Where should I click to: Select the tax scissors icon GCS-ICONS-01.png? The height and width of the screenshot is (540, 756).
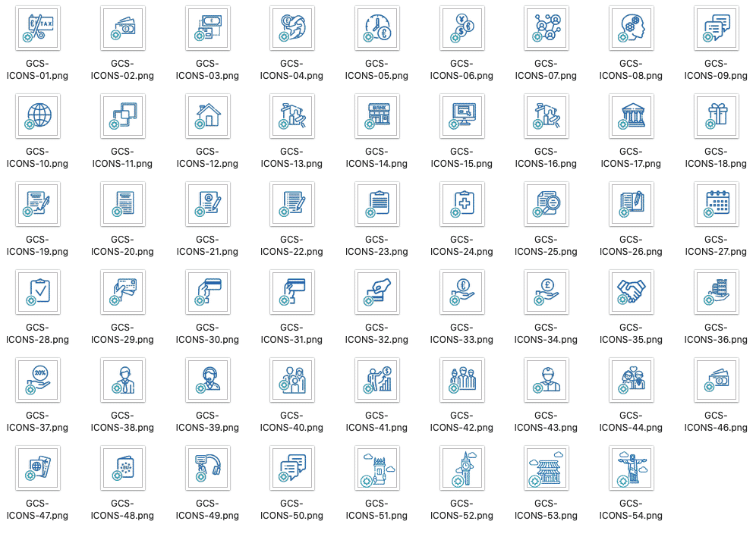(38, 28)
